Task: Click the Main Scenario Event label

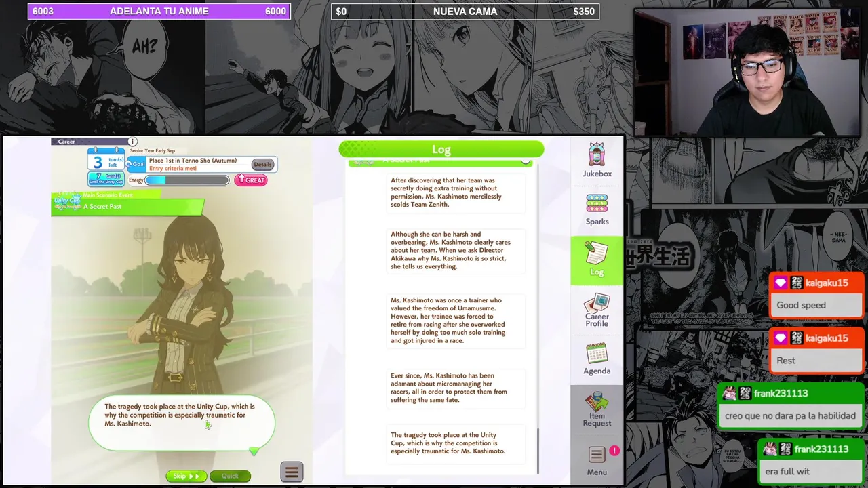Action: [x=108, y=195]
